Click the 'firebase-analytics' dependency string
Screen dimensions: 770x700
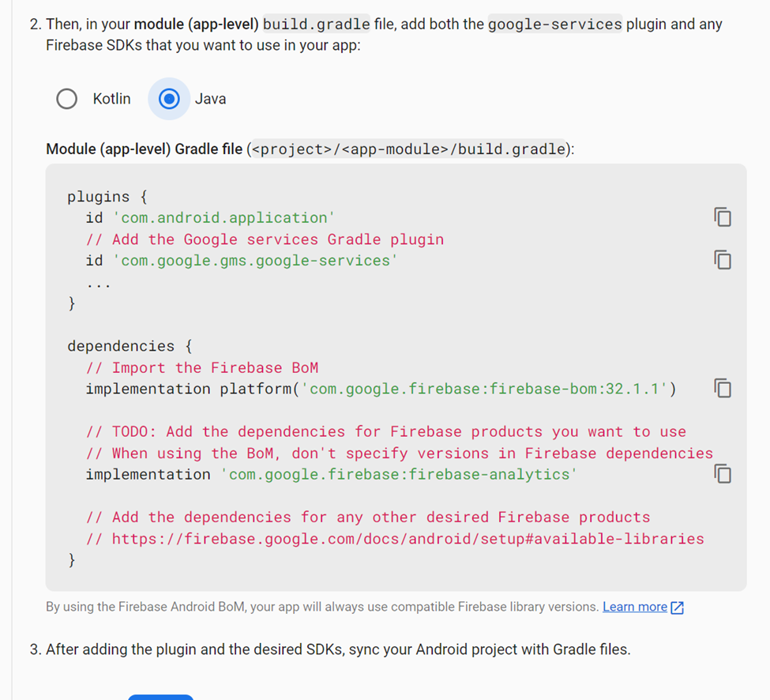pyautogui.click(x=398, y=475)
